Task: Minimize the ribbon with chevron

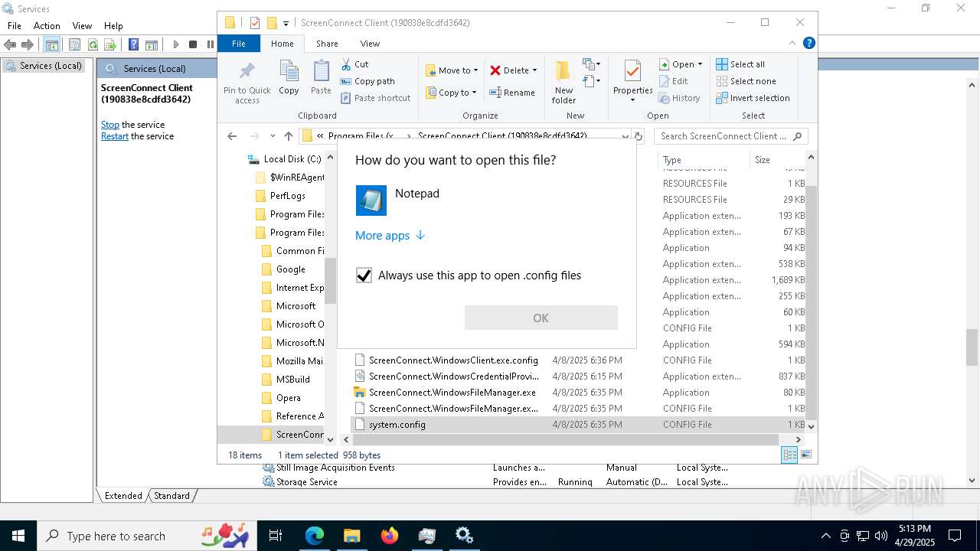Action: coord(792,44)
